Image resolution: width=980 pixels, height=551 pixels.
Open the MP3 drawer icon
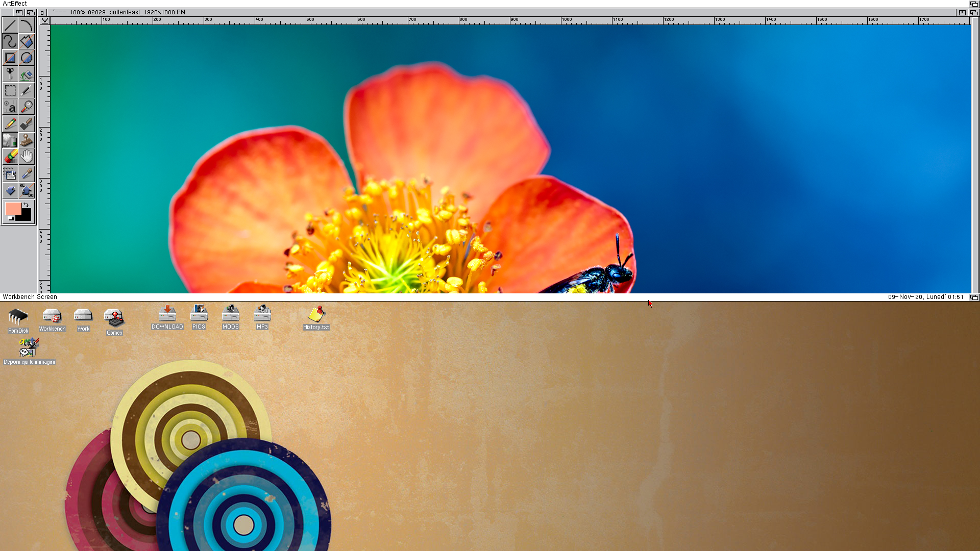tap(262, 317)
